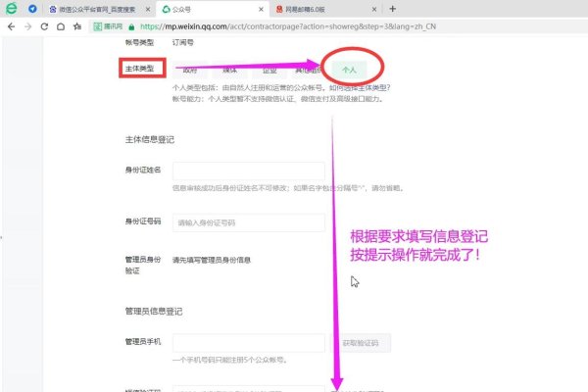Click the 主体类型 label
This screenshot has height=392, width=588.
pyautogui.click(x=139, y=69)
